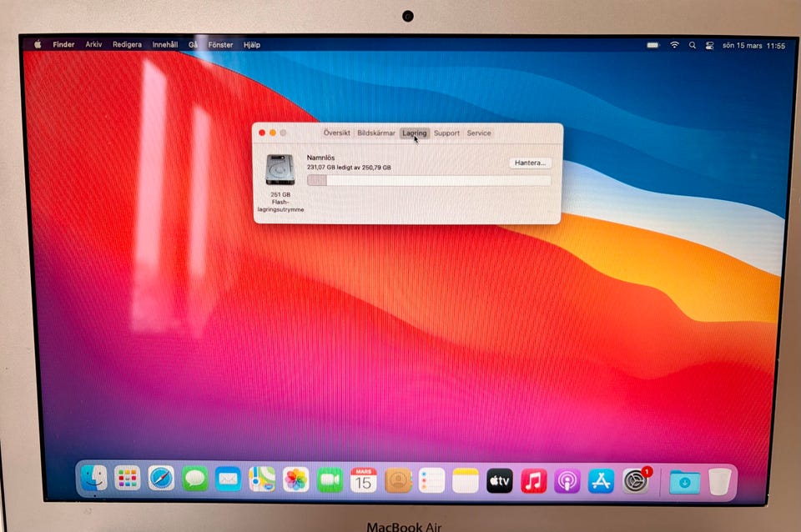Open the Fönster menu
The height and width of the screenshot is (532, 801).
tap(220, 45)
